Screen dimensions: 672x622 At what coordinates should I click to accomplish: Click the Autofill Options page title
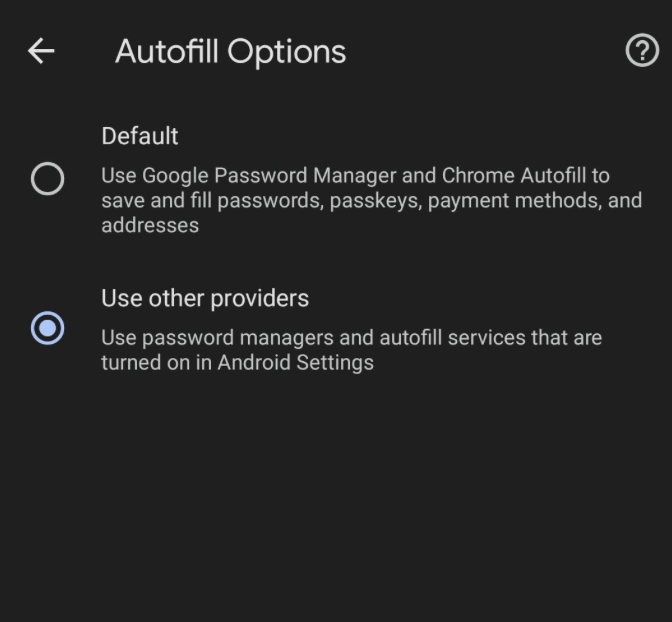pyautogui.click(x=231, y=52)
